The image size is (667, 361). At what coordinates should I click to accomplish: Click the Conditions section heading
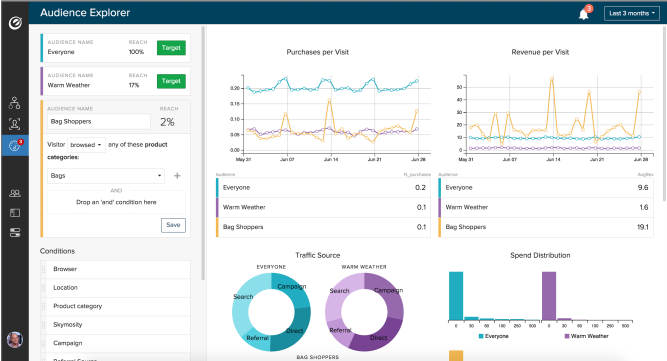[57, 251]
